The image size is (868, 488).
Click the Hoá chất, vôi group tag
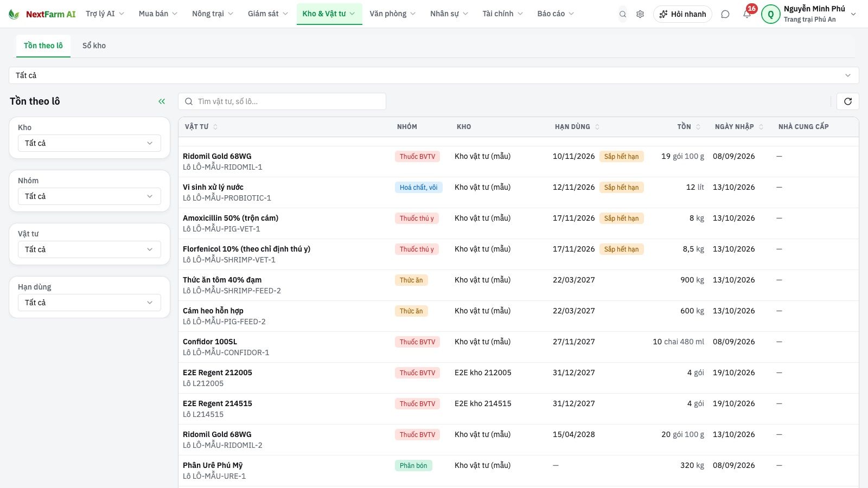[x=419, y=188]
